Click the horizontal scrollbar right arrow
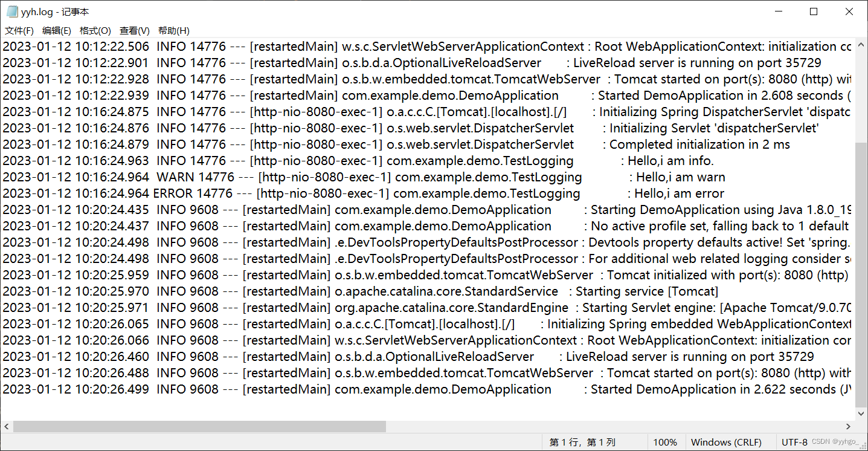This screenshot has width=868, height=451. (849, 427)
